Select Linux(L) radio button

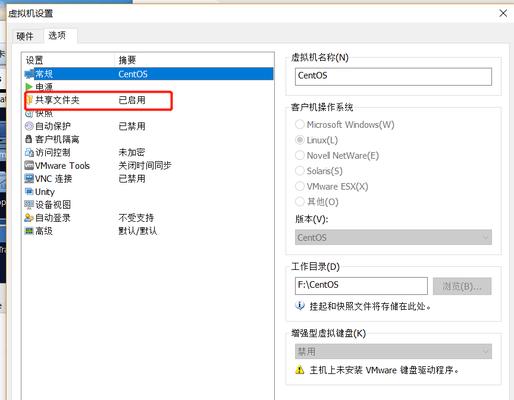click(x=300, y=140)
